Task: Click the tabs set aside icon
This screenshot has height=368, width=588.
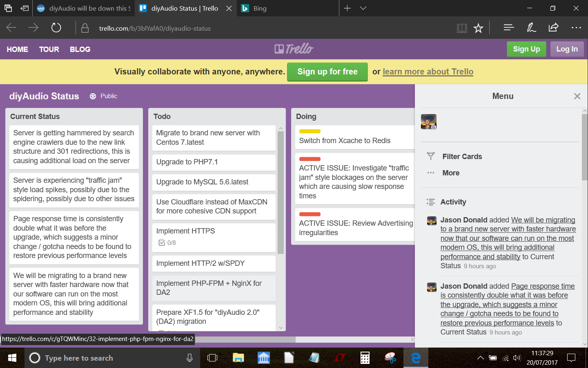Action: 8,8
